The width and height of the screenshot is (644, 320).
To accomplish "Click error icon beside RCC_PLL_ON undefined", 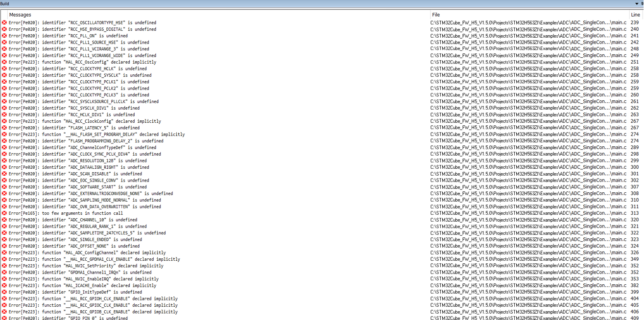I will (x=4, y=36).
